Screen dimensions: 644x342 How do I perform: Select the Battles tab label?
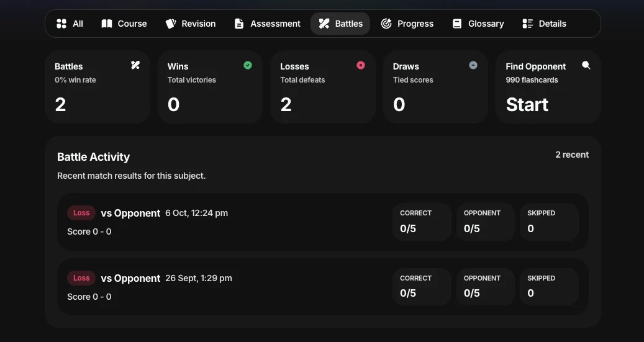tap(348, 24)
